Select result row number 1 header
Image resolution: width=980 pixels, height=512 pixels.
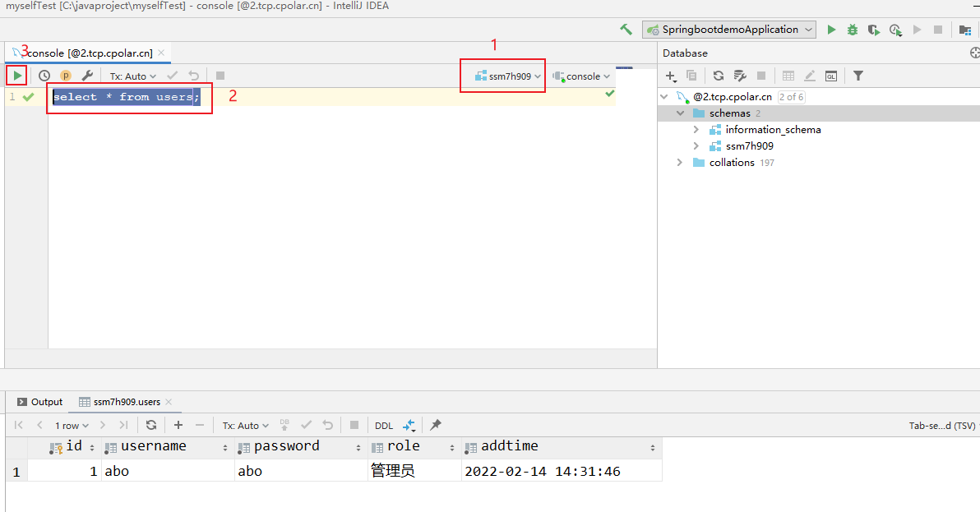click(16, 472)
